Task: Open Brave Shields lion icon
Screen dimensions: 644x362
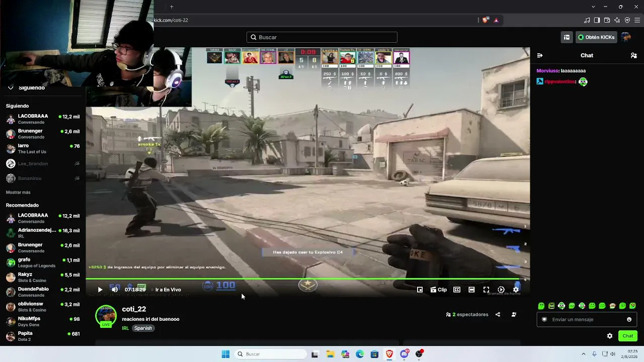Action: pyautogui.click(x=485, y=20)
